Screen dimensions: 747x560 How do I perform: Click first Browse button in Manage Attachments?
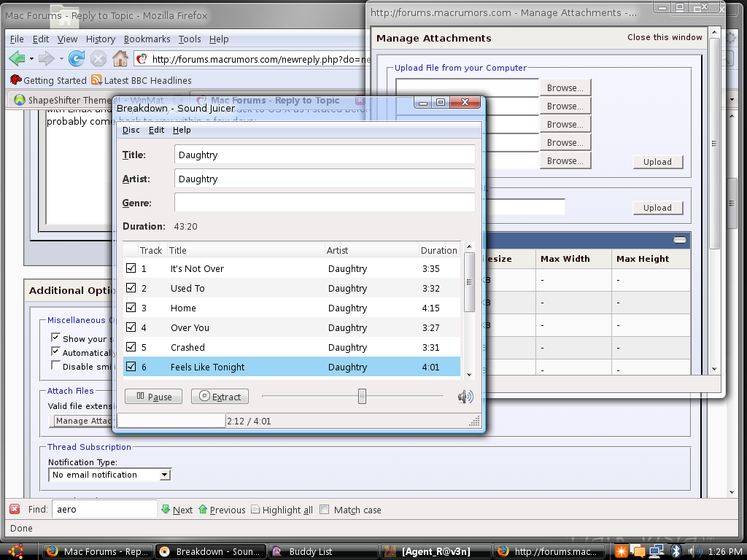click(x=565, y=88)
